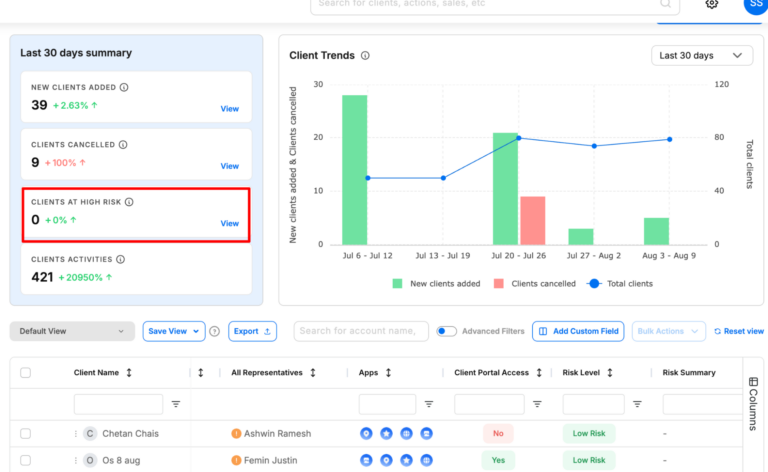Focus the Search for account name field
The image size is (768, 472).
click(361, 331)
